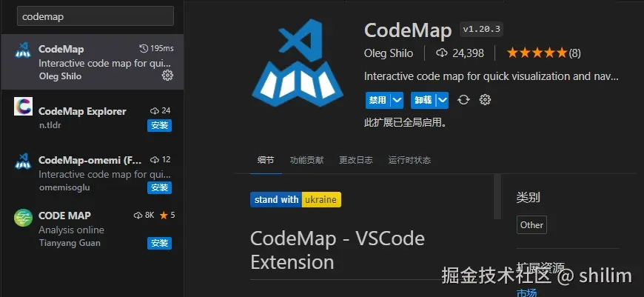The width and height of the screenshot is (644, 297).
Task: Switch to the 更改日志 tab
Action: (356, 160)
